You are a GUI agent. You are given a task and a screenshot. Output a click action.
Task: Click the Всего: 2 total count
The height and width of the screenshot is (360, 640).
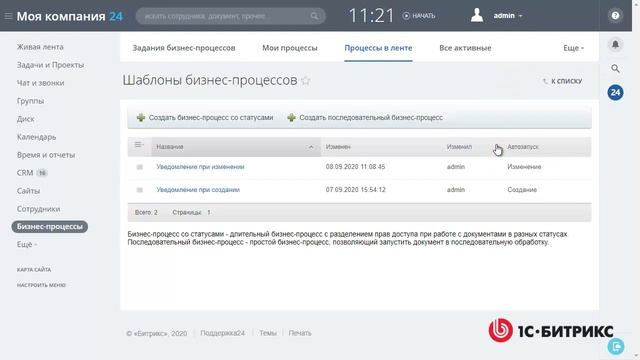pos(146,213)
